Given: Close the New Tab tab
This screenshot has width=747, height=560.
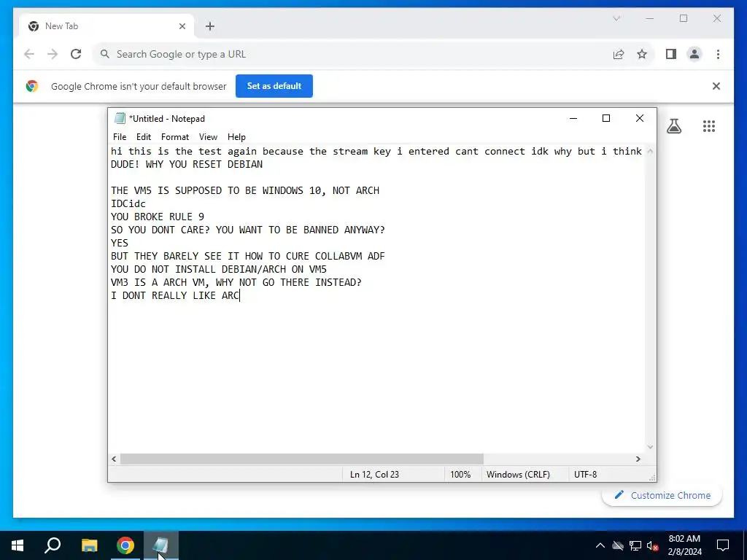Looking at the screenshot, I should pos(182,26).
